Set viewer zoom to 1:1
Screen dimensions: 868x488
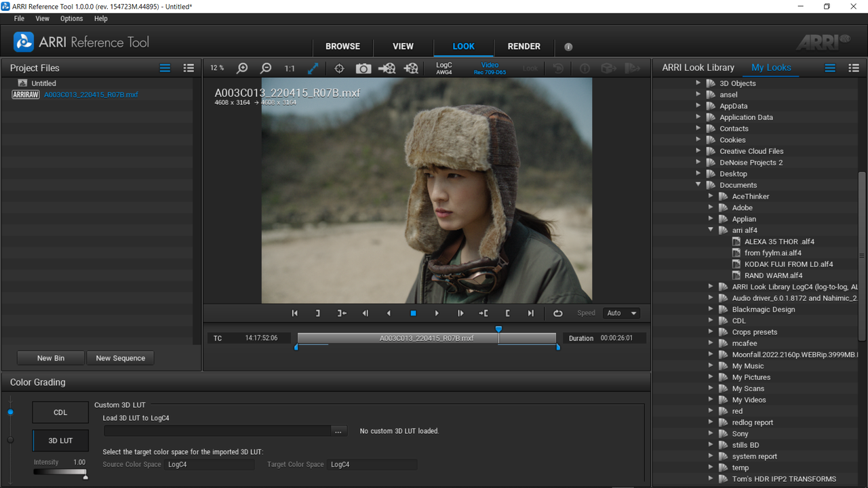(x=290, y=68)
